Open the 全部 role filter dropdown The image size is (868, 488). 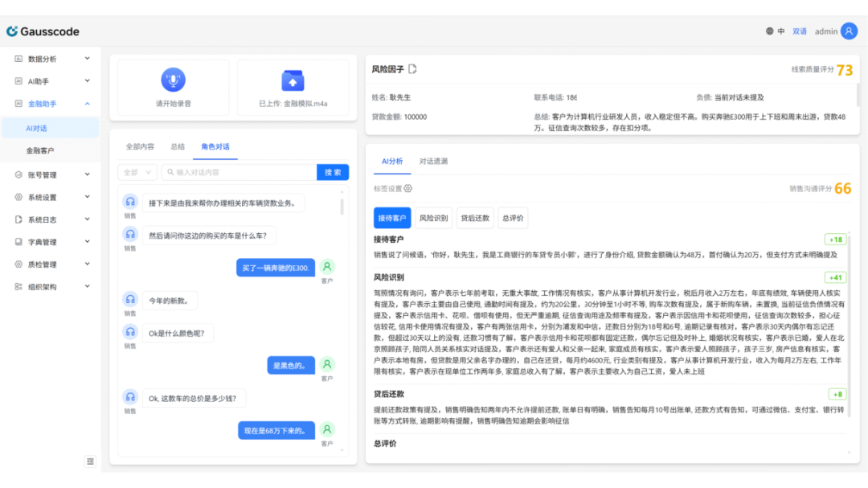pos(137,172)
